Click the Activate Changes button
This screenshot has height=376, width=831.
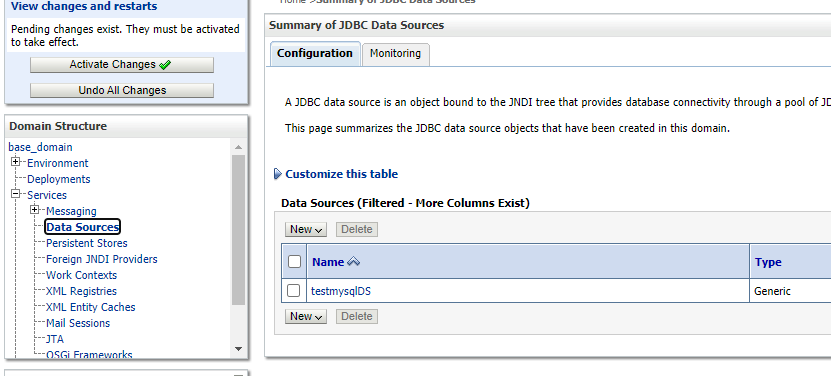click(x=122, y=65)
